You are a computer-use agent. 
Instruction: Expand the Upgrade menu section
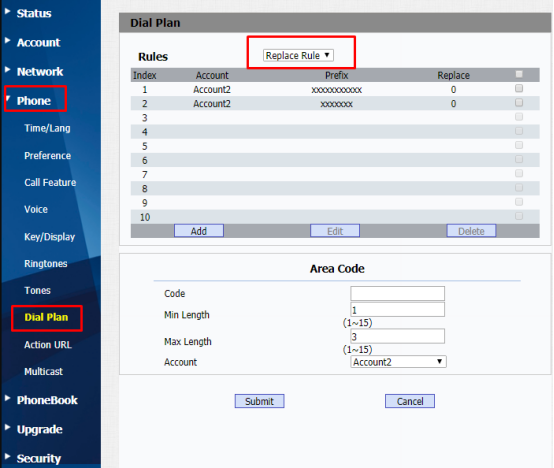(40, 430)
